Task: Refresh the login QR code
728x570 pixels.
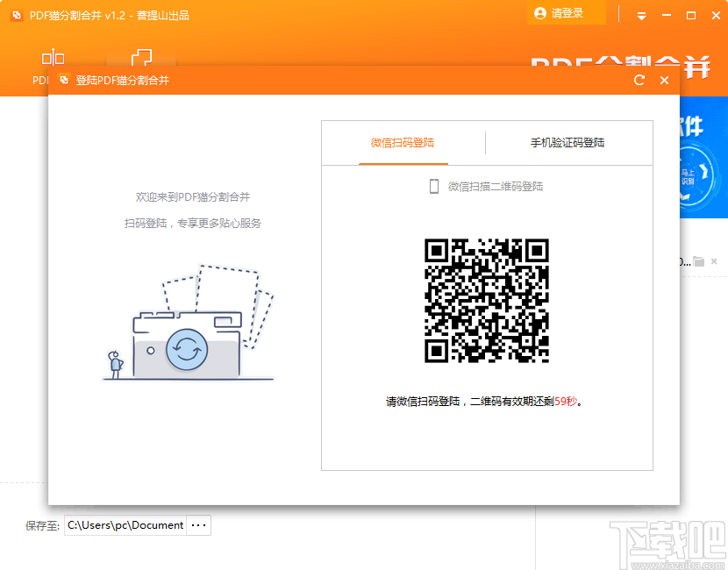Action: pos(639,80)
